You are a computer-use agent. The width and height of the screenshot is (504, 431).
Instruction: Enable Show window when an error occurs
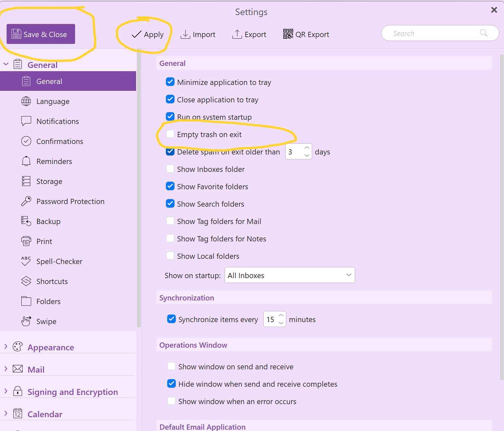[x=171, y=401]
